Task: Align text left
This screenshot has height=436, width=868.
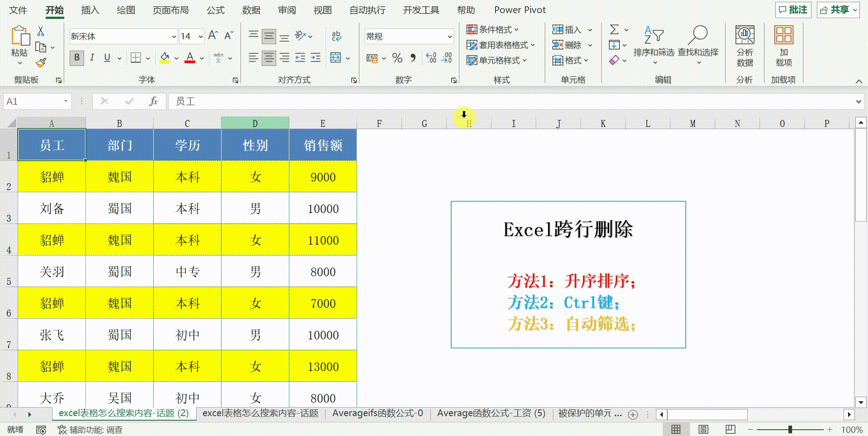Action: 254,58
